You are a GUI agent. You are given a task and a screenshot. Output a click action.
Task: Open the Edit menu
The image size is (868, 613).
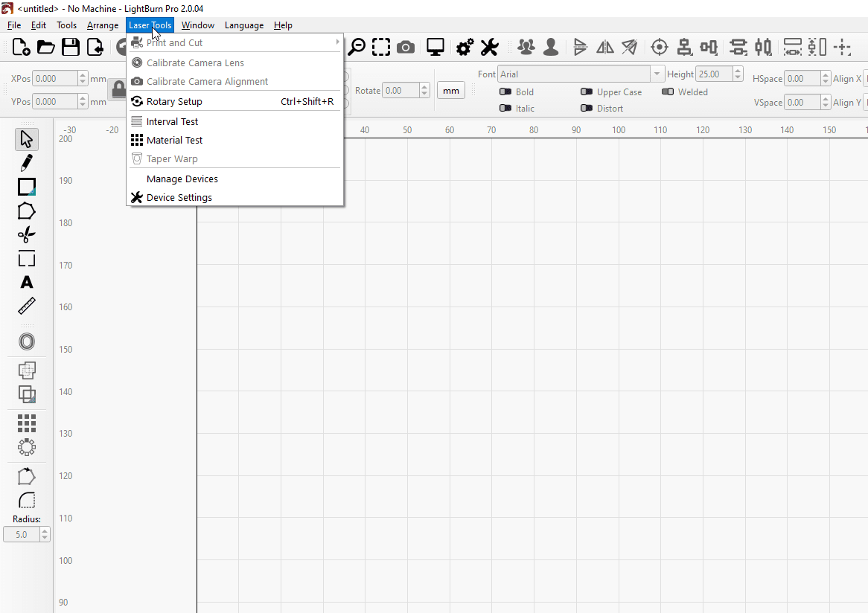(39, 25)
